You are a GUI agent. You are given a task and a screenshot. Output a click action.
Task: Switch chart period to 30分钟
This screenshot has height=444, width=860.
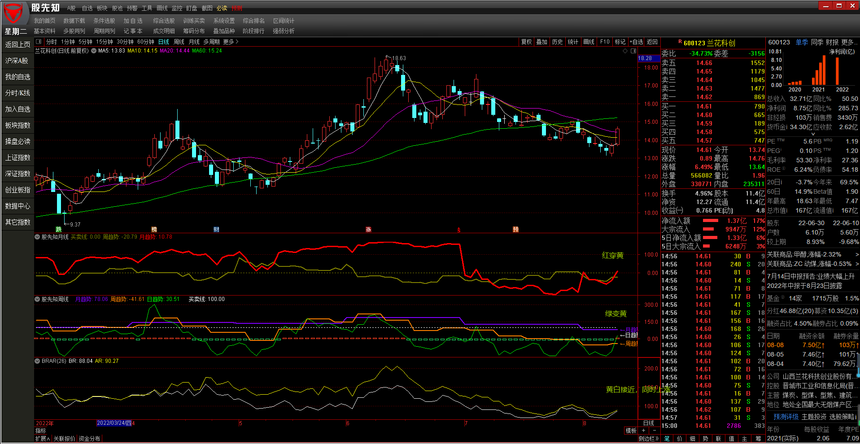pos(125,42)
